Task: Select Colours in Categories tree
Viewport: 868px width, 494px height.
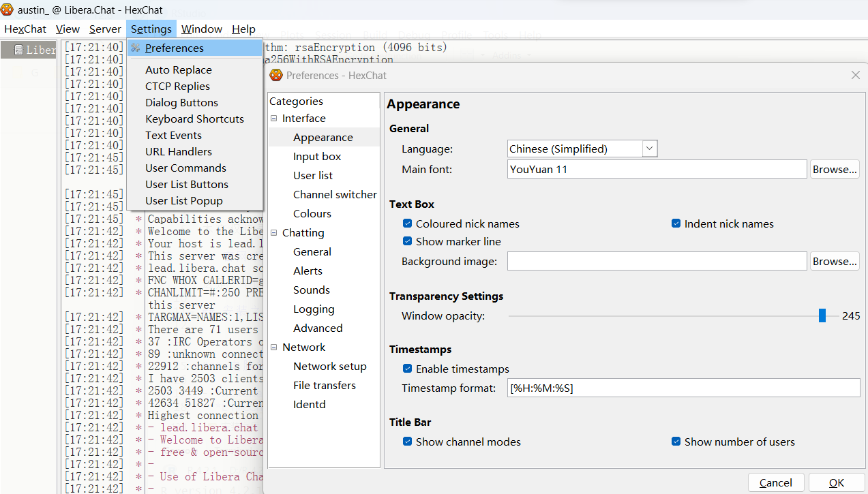Action: 312,213
